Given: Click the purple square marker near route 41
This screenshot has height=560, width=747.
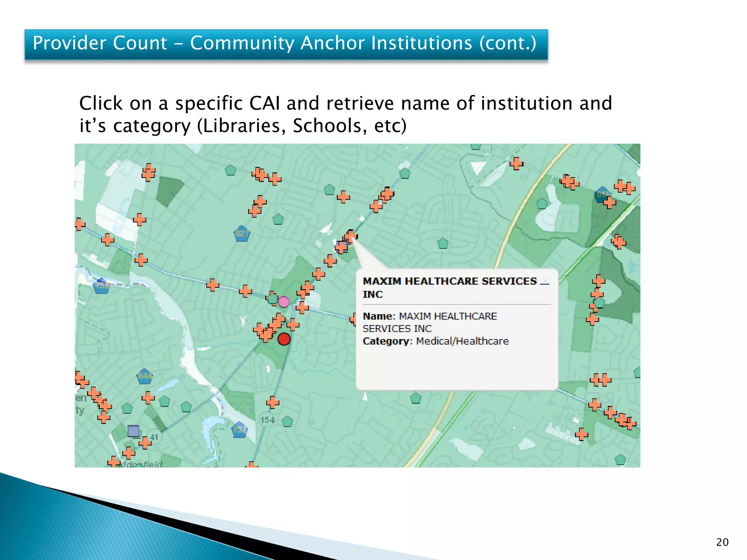Looking at the screenshot, I should pyautogui.click(x=133, y=431).
